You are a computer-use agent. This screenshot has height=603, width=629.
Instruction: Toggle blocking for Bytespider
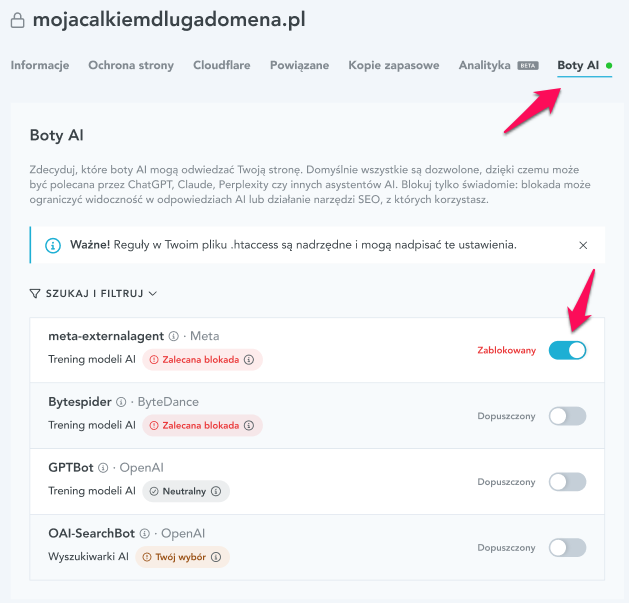(567, 416)
